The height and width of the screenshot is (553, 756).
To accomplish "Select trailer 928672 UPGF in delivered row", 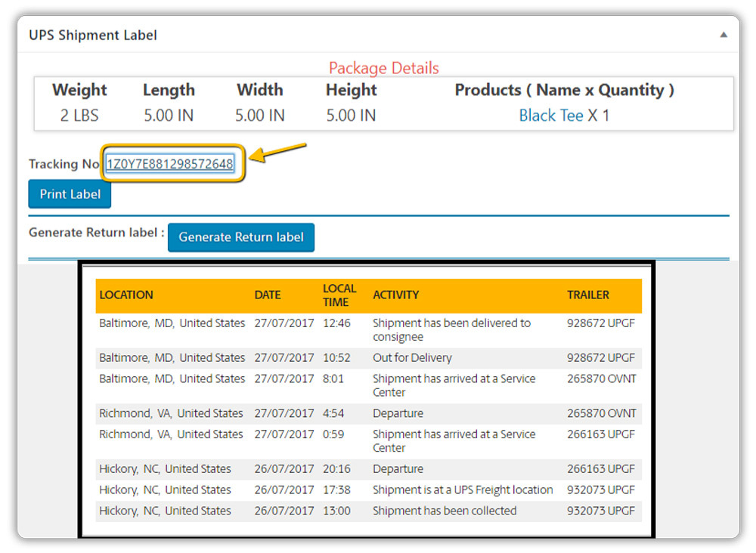I will 601,323.
